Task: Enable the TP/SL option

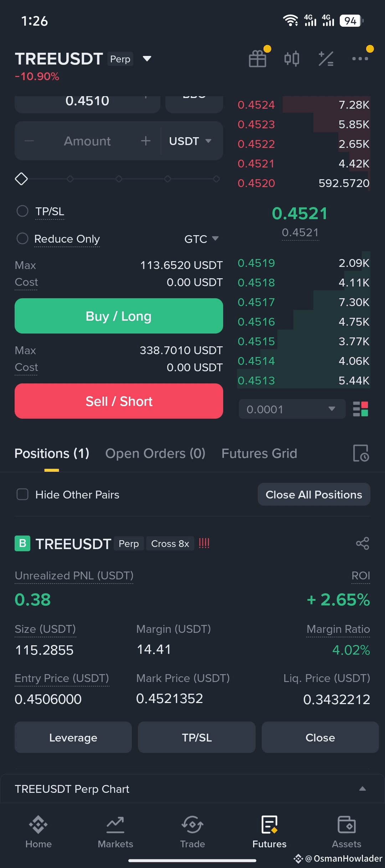Action: pos(22,211)
